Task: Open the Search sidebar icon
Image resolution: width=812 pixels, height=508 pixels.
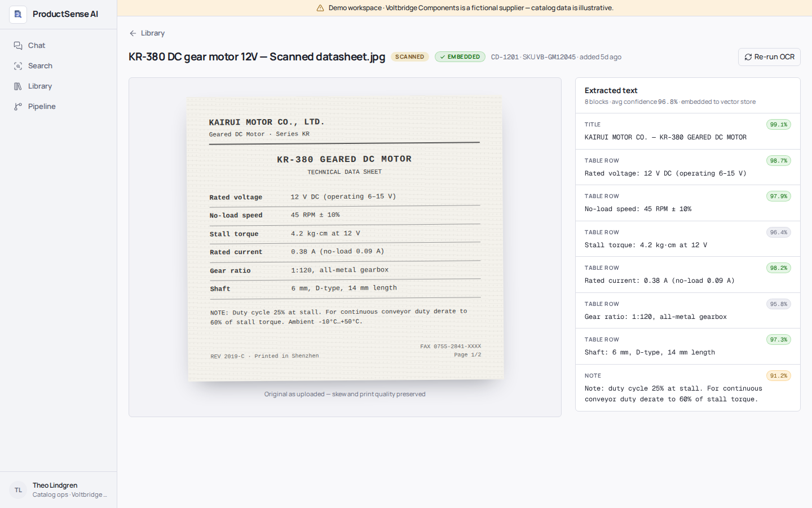Action: [18, 65]
